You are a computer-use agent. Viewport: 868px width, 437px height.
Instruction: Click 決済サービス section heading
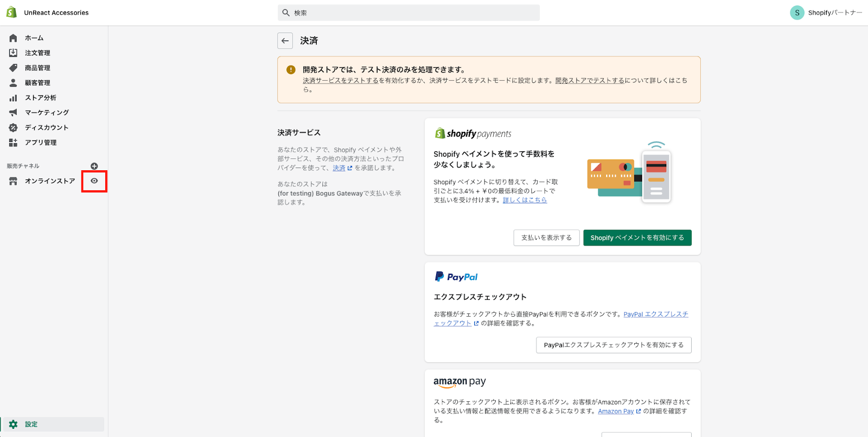[299, 132]
